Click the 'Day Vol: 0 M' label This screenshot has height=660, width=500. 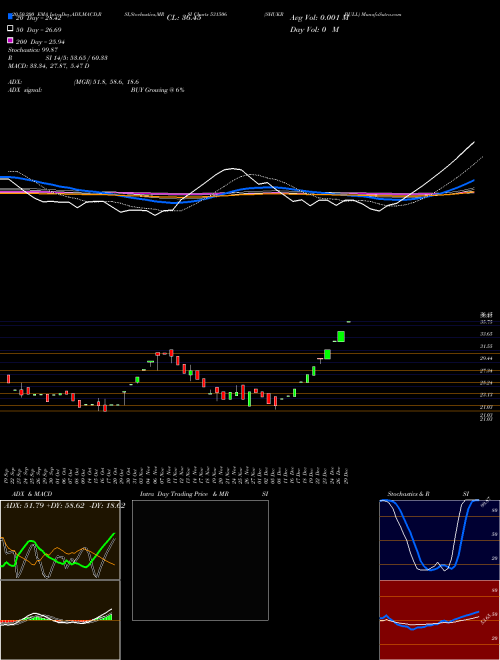(x=314, y=29)
